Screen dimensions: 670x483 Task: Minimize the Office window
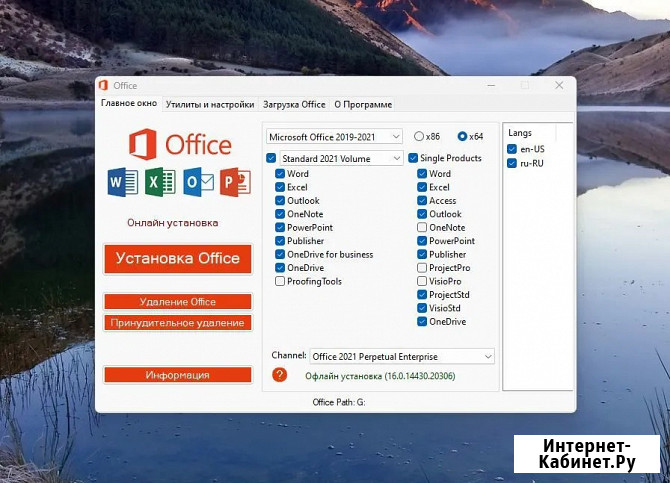pyautogui.click(x=491, y=85)
